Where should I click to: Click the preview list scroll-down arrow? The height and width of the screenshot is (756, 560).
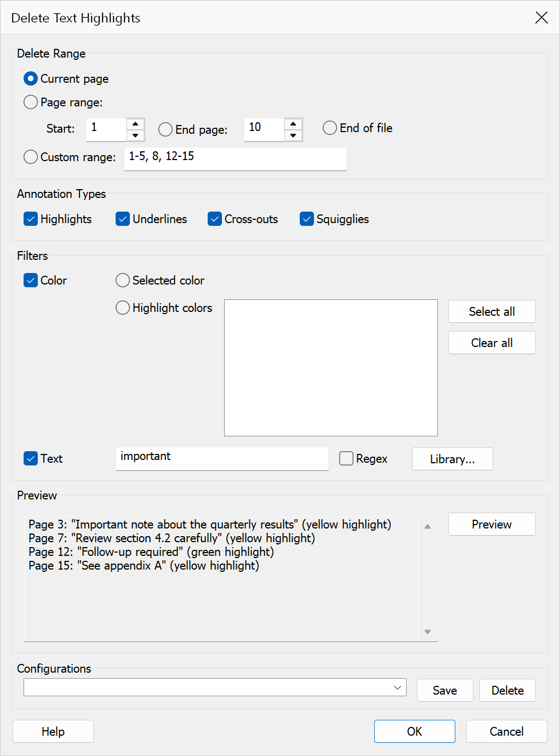427,632
